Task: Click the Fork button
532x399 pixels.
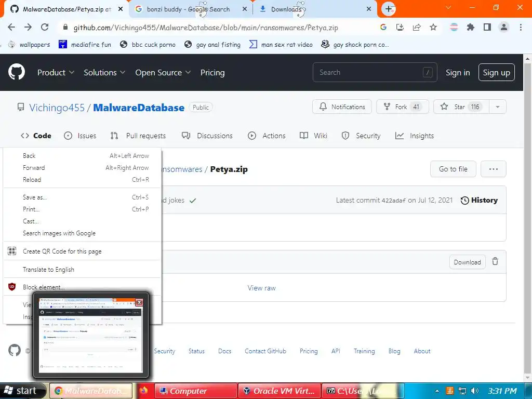Action: (x=403, y=107)
